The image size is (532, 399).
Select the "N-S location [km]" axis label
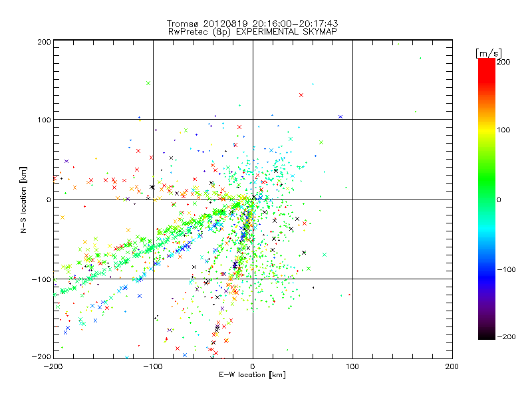coord(23,199)
